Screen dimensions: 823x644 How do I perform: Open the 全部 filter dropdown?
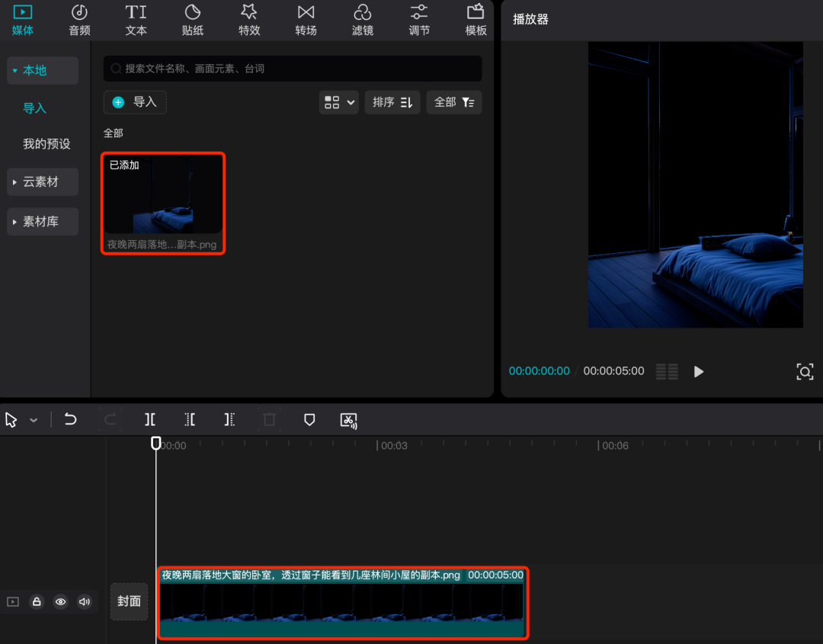click(x=454, y=102)
